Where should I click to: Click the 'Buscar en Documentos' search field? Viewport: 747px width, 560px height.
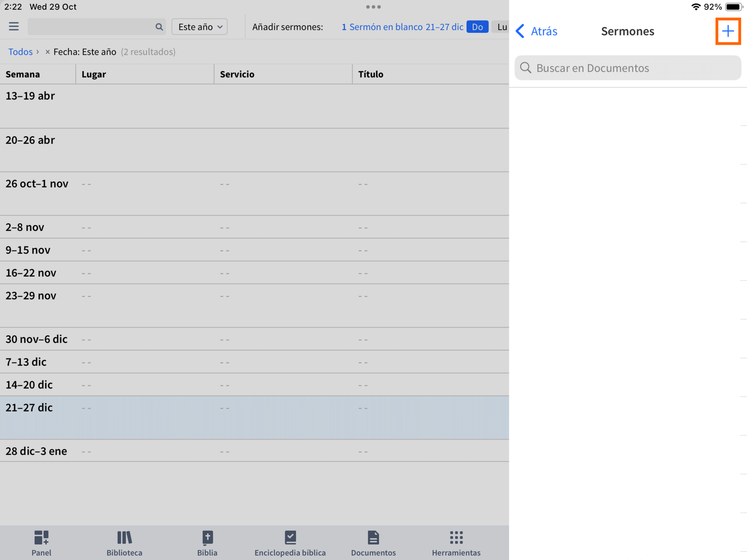[628, 68]
